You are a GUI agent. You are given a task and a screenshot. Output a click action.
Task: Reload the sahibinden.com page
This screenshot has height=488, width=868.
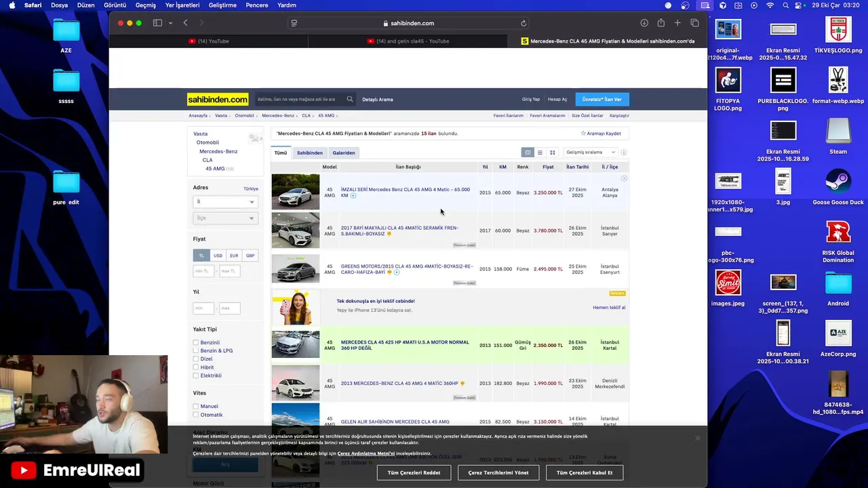(524, 23)
